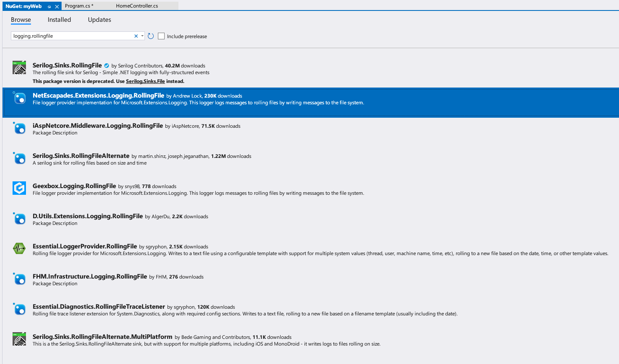This screenshot has width=619, height=364.
Task: Select the Geexbox.Logging.RollingFile package title
Action: click(x=74, y=186)
